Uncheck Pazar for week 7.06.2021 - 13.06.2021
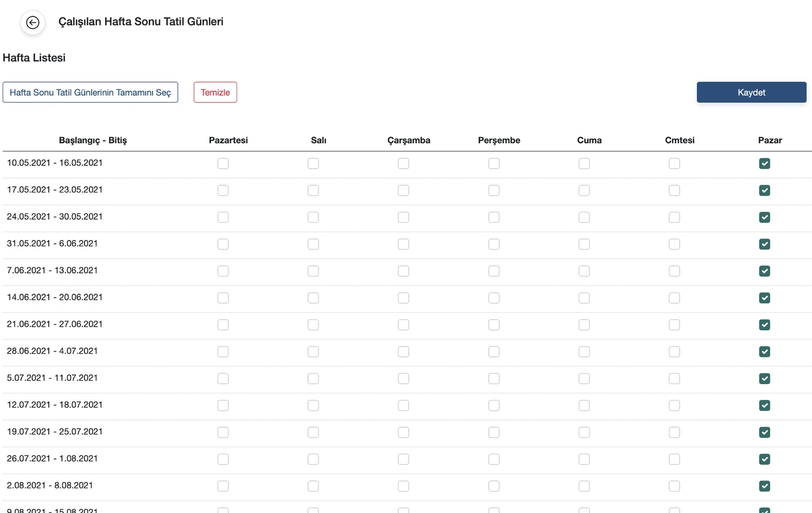812x513 pixels. [x=764, y=271]
